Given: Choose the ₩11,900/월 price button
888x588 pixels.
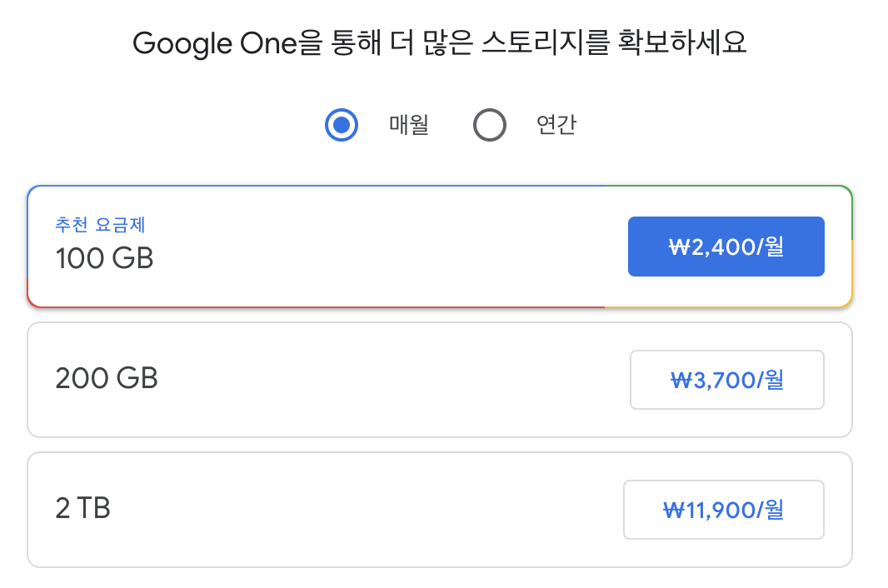Looking at the screenshot, I should (x=724, y=510).
